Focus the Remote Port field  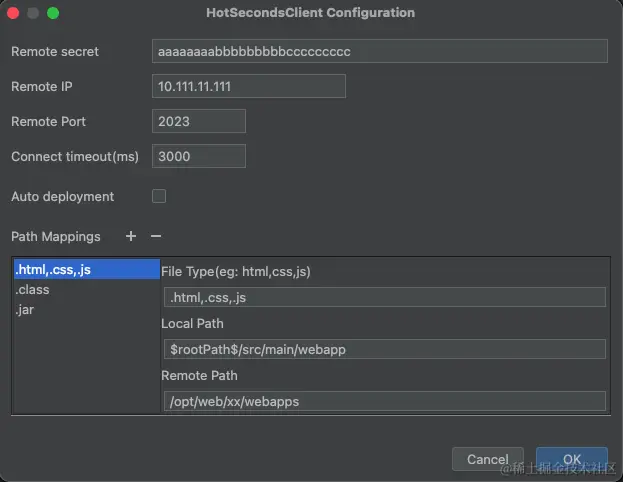(x=199, y=121)
